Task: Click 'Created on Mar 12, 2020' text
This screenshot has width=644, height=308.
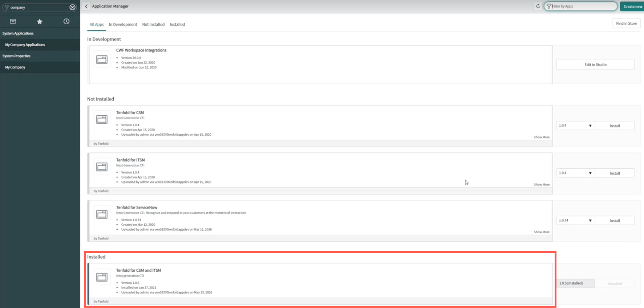Action: [138, 225]
